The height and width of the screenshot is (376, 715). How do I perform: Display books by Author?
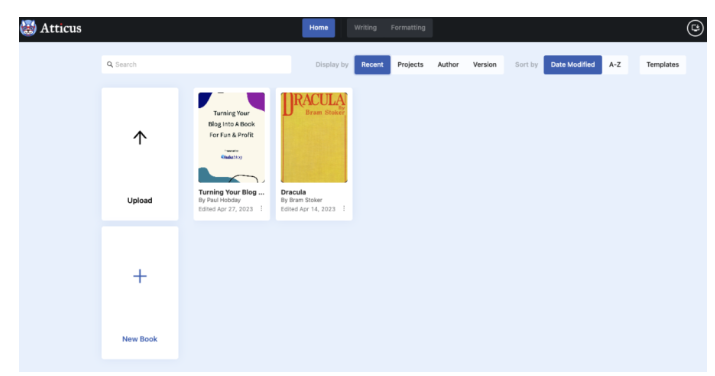pos(448,65)
